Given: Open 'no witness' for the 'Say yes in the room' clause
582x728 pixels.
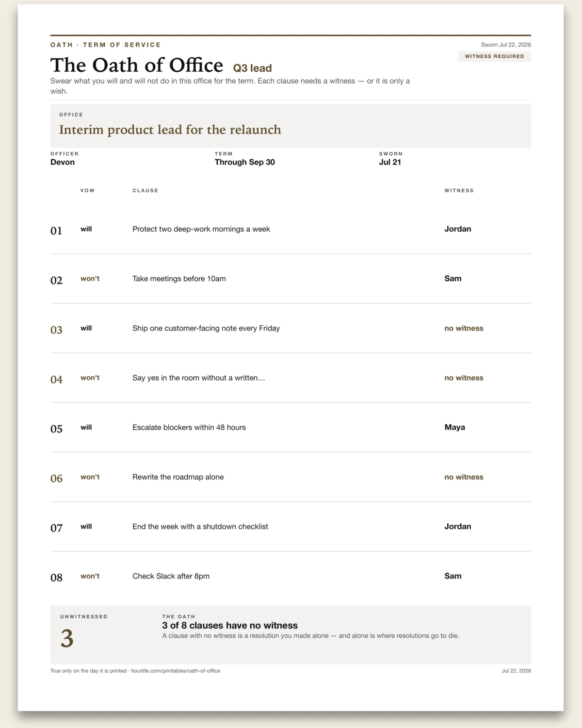Looking at the screenshot, I should pyautogui.click(x=464, y=378).
